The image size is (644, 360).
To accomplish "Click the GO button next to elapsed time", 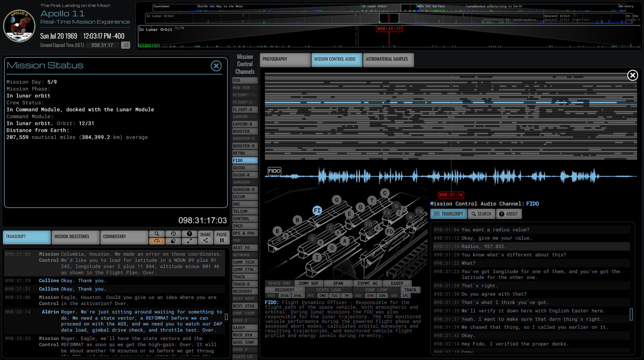I will pos(126,45).
